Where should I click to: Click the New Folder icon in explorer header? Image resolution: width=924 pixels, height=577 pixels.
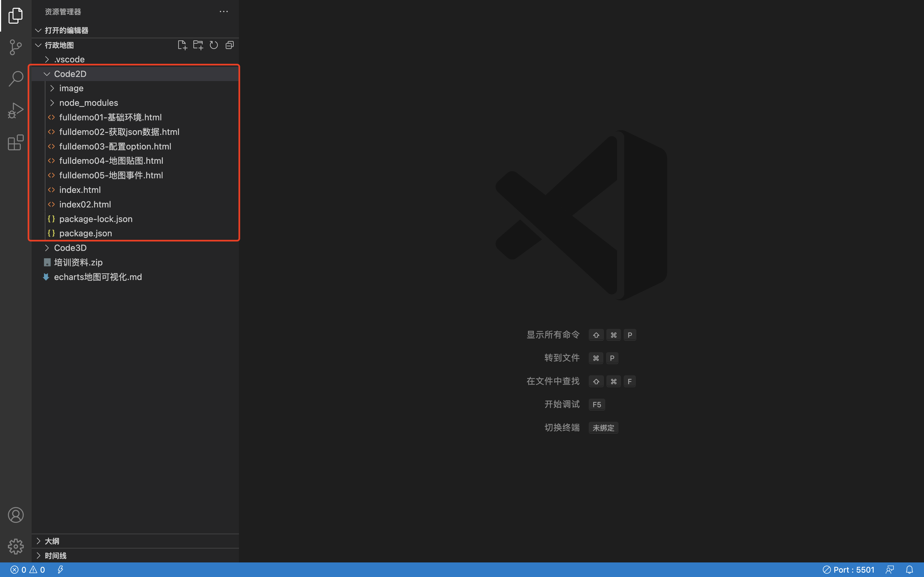(x=198, y=45)
